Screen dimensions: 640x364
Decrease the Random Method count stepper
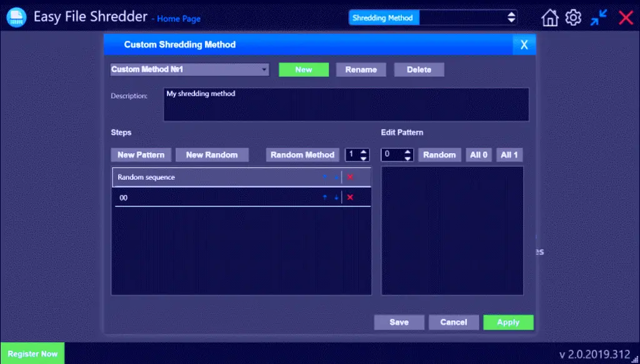(364, 159)
